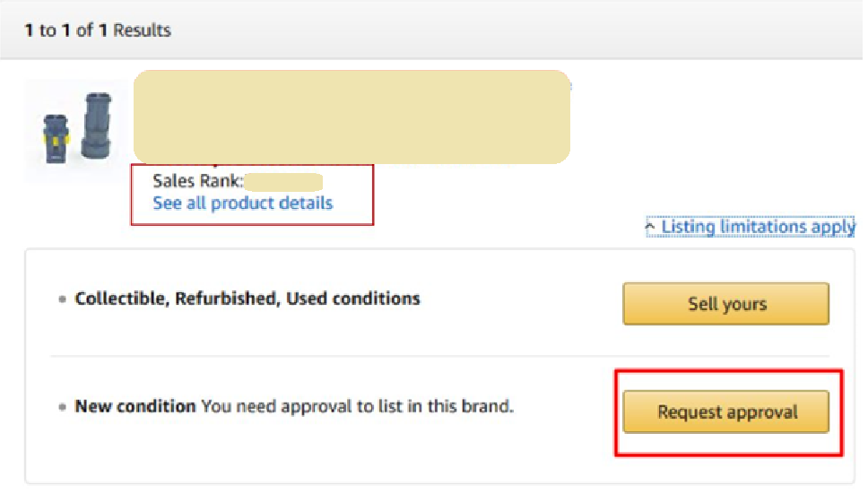Click the Sell yours button
This screenshot has height=494, width=868.
725,304
